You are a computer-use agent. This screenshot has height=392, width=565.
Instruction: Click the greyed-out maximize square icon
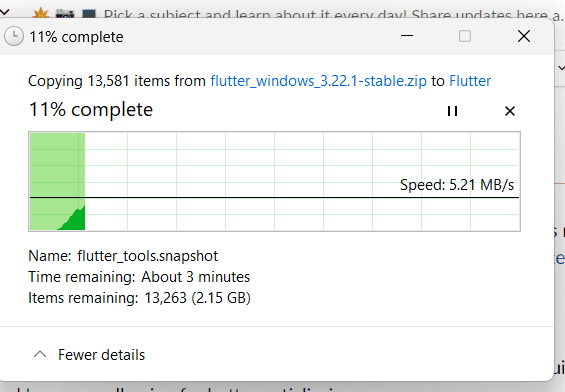(x=465, y=36)
